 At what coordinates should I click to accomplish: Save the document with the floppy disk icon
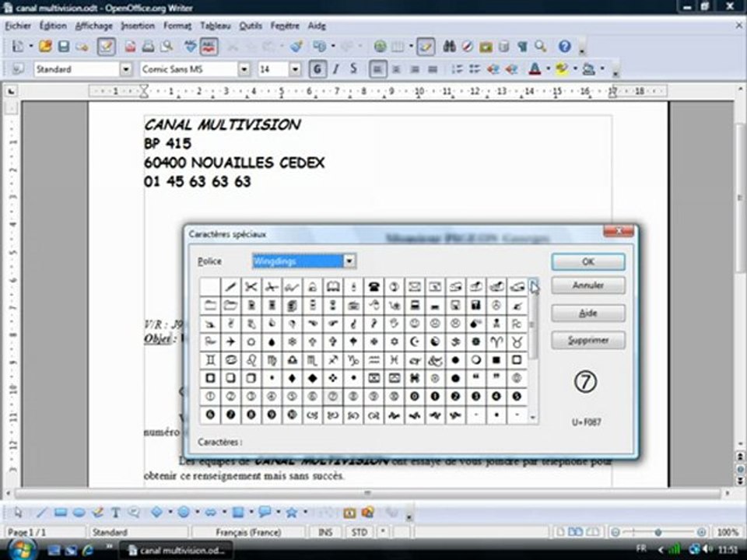(63, 47)
